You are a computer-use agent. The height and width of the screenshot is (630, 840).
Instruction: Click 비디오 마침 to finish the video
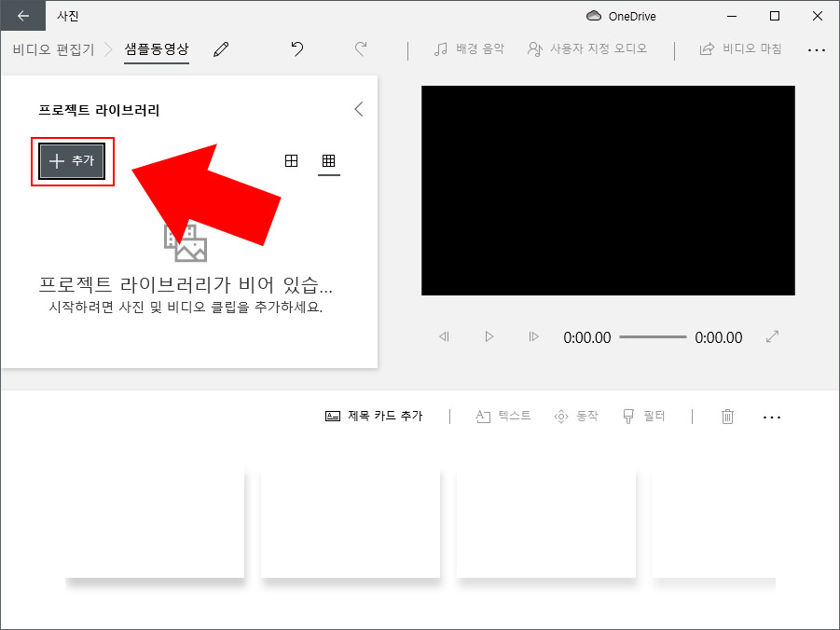pyautogui.click(x=741, y=51)
